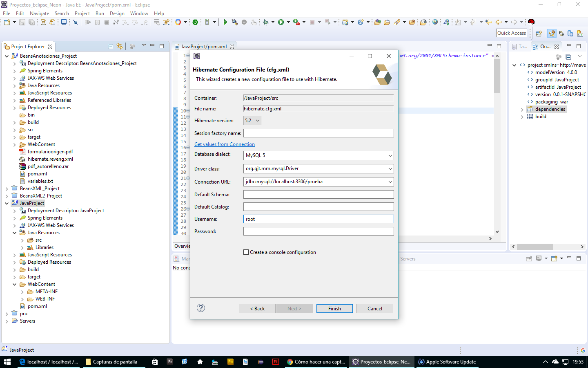
Task: Click the New file toolbar icon
Action: [7, 22]
